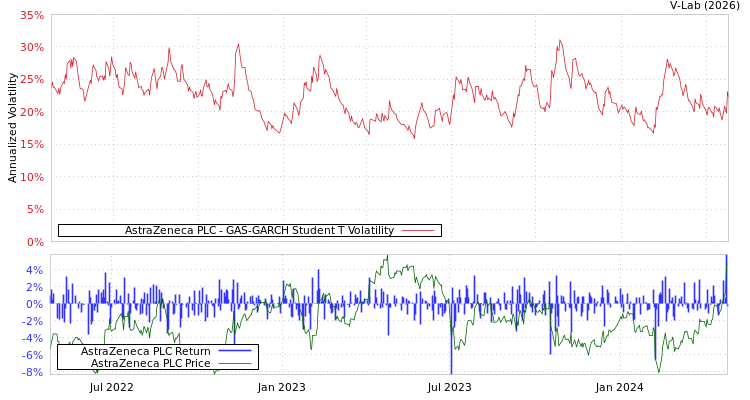Click the red line sample in volatility legend
Screen dimensions: 750x400
pyautogui.click(x=417, y=231)
